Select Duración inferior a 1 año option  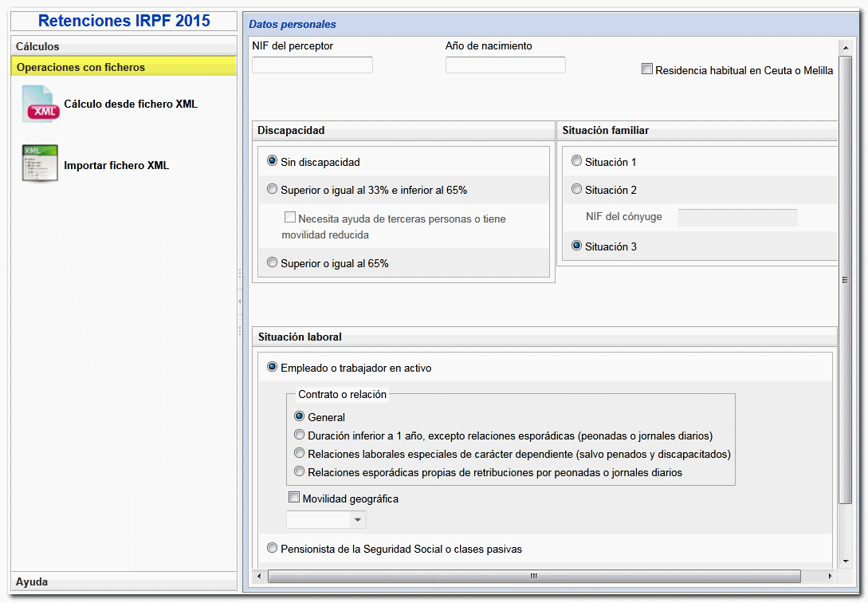pos(299,435)
